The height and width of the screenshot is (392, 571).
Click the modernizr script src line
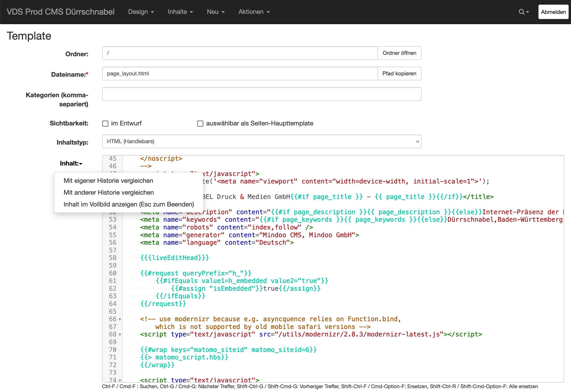point(311,335)
